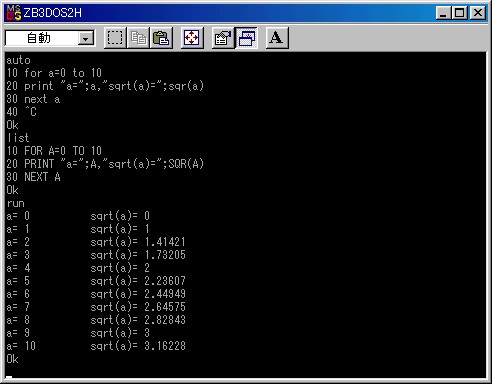Toggle the Background windows icon
Screen dimensions: 492x384
coord(246,38)
